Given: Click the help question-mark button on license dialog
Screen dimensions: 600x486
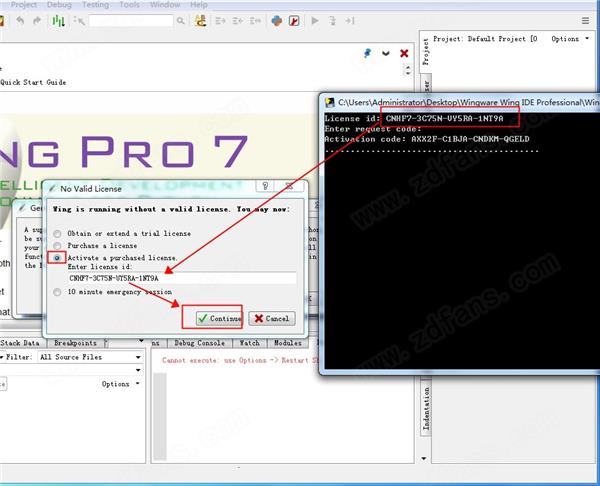Looking at the screenshot, I should click(265, 186).
